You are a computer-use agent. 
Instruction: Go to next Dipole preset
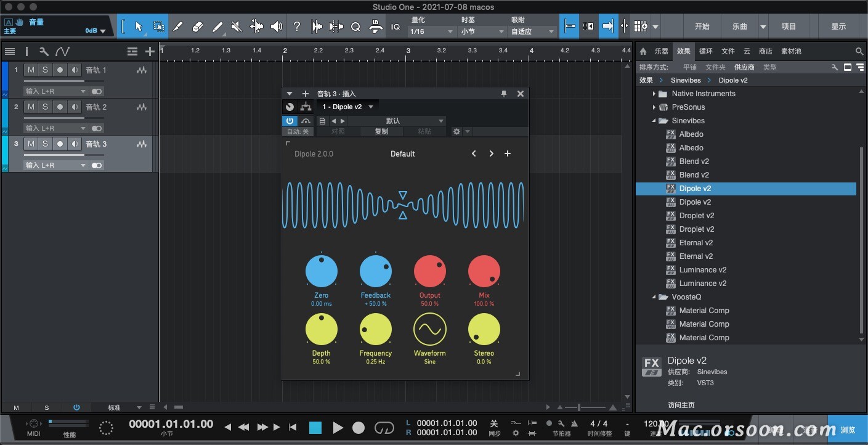point(491,153)
